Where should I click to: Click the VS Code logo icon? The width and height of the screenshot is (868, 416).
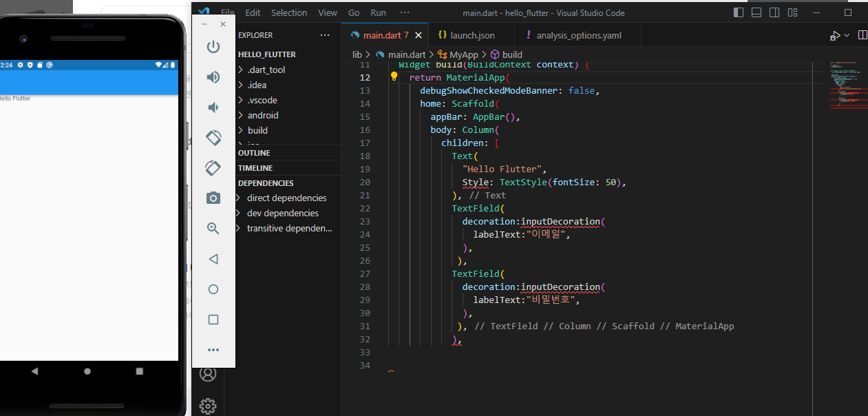203,12
